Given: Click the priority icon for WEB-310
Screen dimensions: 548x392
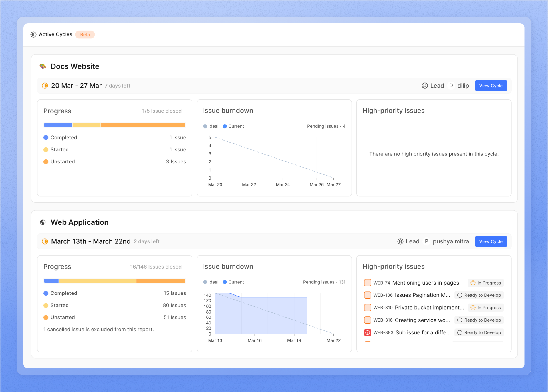Looking at the screenshot, I should (368, 308).
